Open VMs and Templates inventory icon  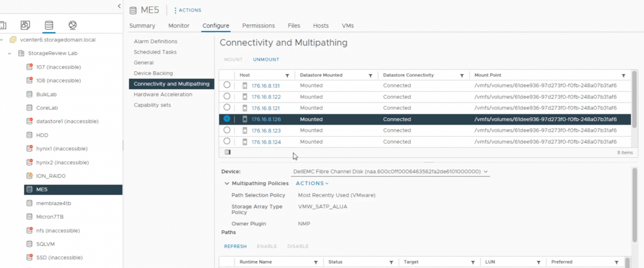tap(25, 25)
